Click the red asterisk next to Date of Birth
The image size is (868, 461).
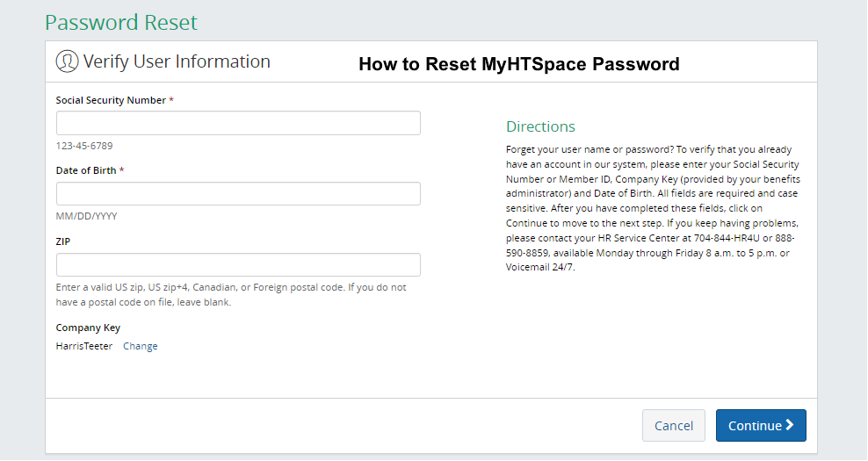121,170
